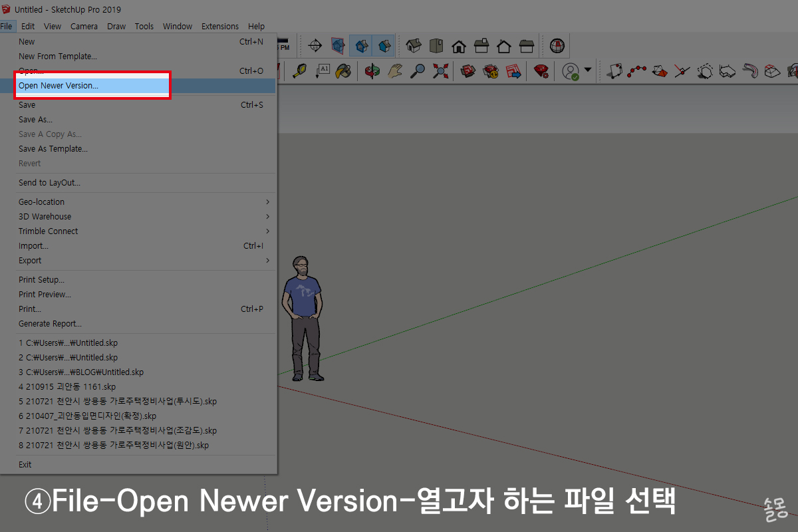Choose Import... menu entry
798x532 pixels.
[x=138, y=245]
